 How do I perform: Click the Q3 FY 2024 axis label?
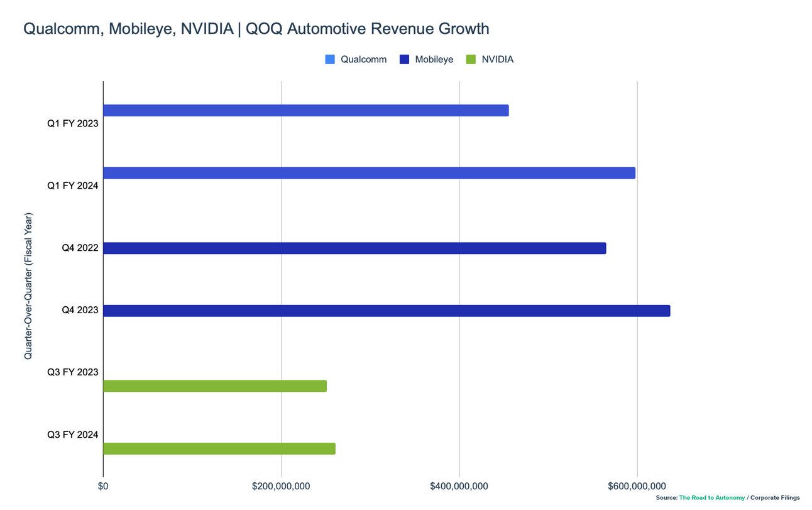pos(73,435)
